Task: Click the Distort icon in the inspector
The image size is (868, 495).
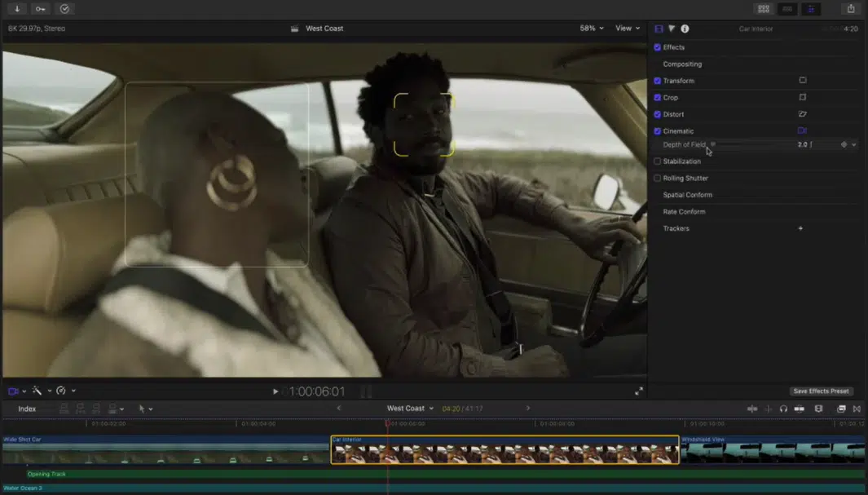Action: click(x=802, y=114)
